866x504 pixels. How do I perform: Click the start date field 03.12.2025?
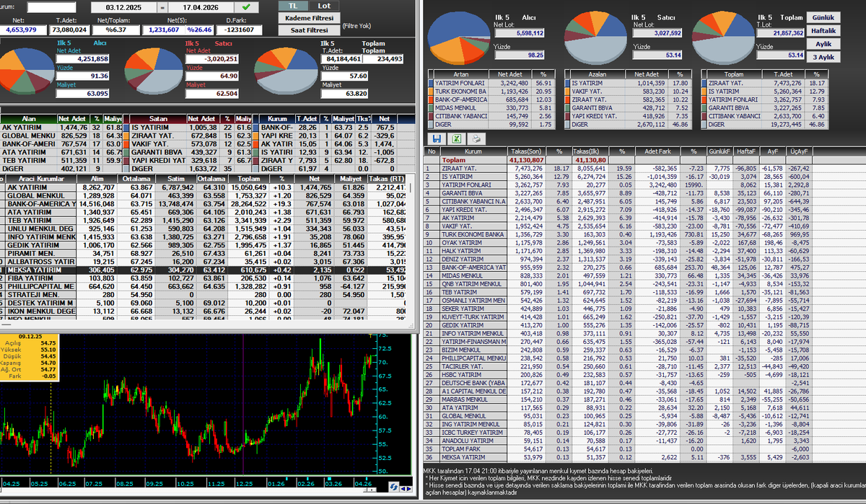(125, 6)
